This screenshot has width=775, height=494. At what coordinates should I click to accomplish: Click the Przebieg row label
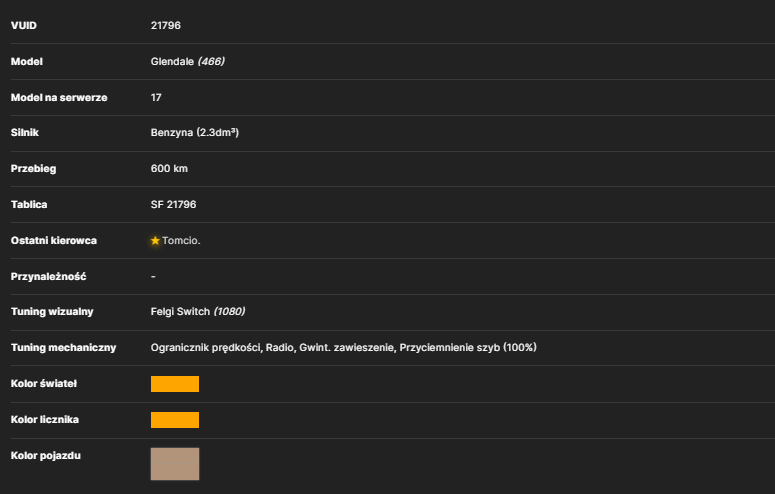[x=34, y=169]
